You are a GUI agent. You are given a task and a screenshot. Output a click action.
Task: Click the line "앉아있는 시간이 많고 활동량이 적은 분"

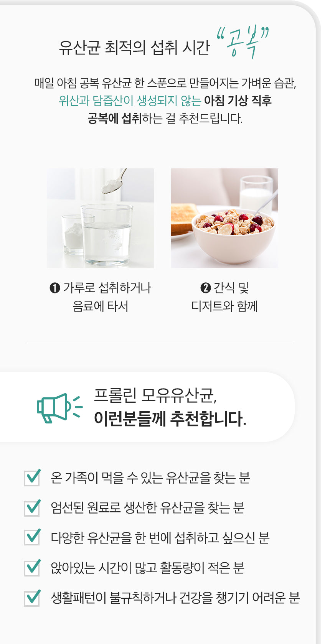147,568
